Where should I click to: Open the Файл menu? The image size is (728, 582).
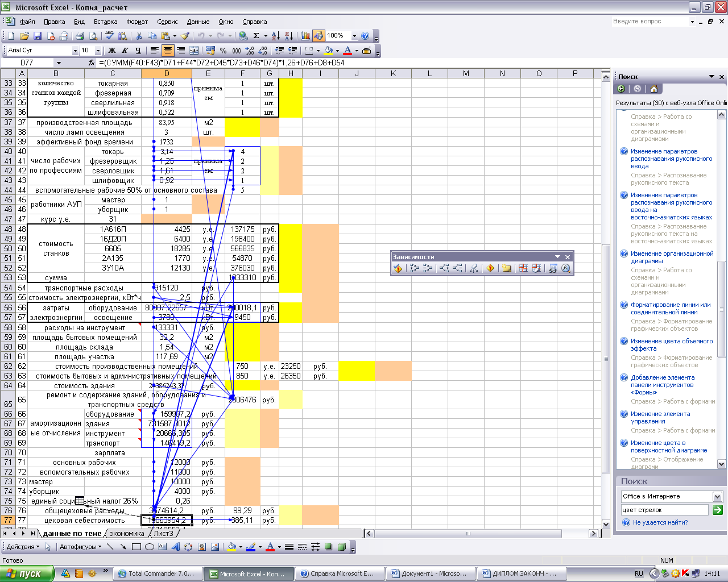pyautogui.click(x=27, y=22)
